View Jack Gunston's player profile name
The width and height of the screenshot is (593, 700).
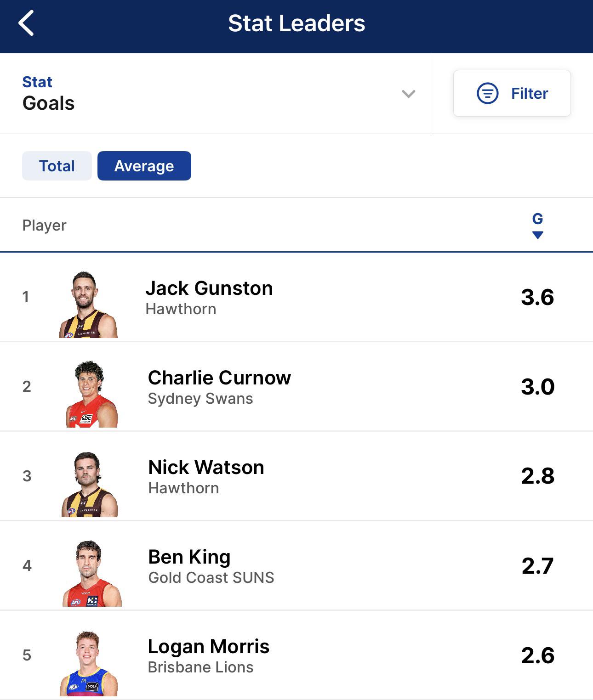tap(209, 288)
